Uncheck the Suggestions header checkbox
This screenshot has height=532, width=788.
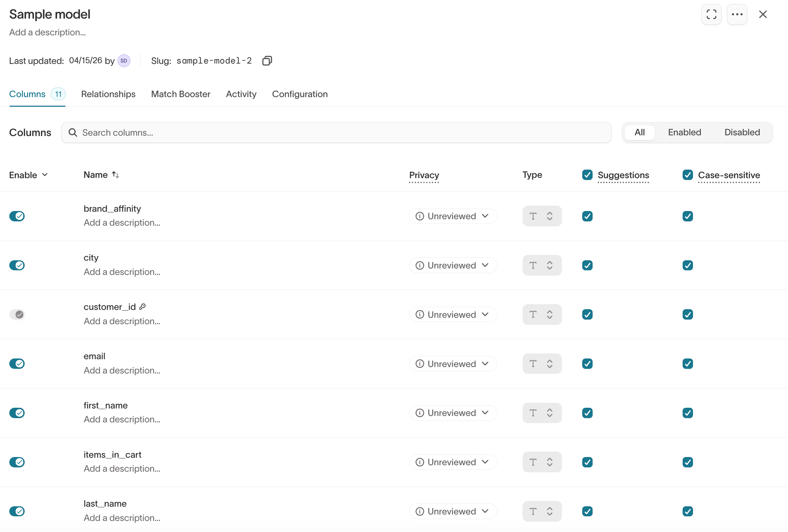tap(587, 175)
